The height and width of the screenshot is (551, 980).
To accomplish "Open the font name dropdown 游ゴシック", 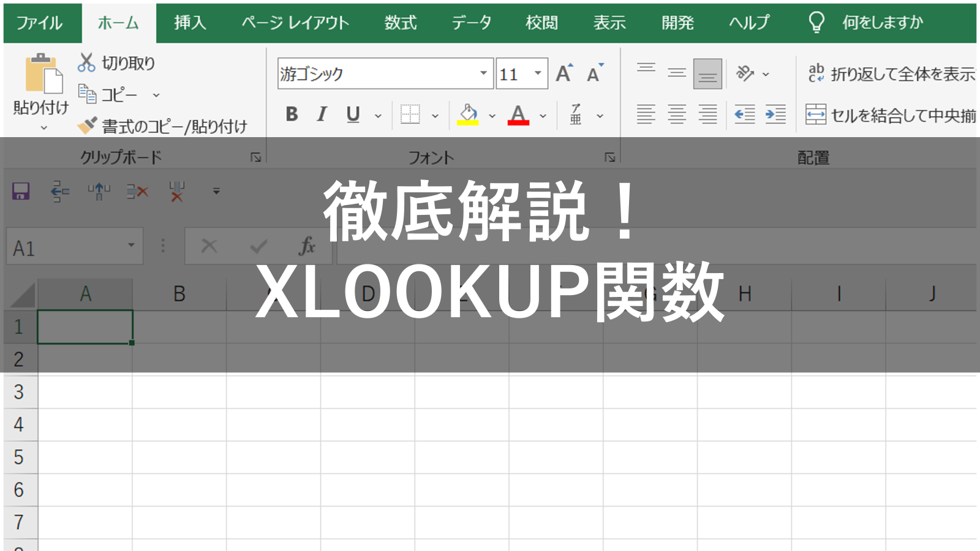I will click(x=483, y=73).
